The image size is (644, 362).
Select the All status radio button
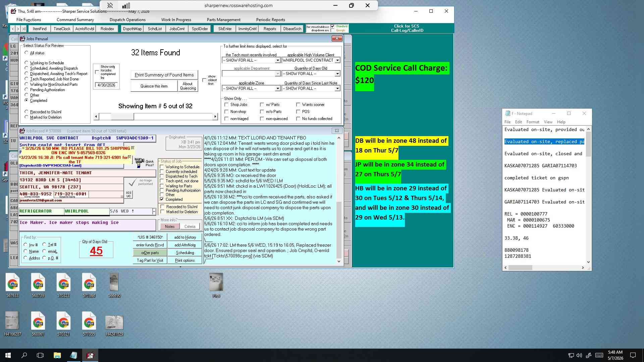coord(26,53)
